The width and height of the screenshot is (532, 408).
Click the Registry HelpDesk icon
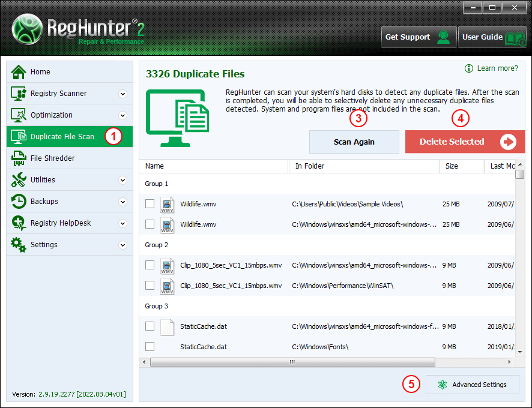tap(19, 223)
